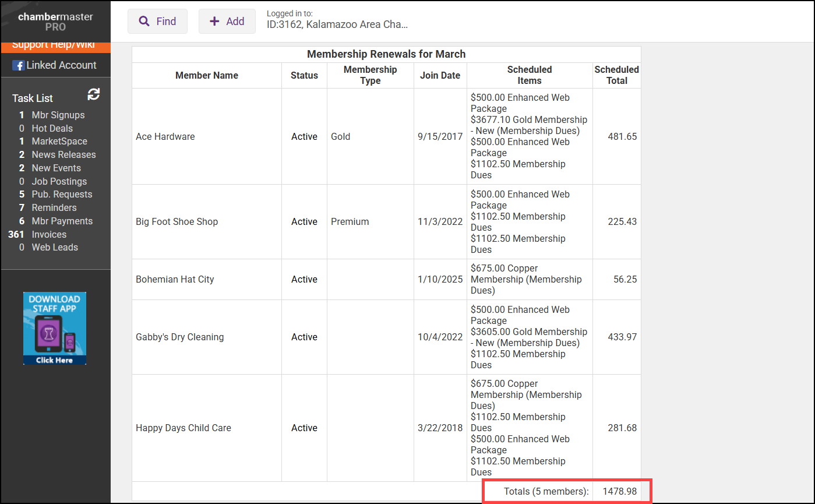Image resolution: width=815 pixels, height=504 pixels.
Task: Open New Events task list item
Action: click(x=56, y=168)
